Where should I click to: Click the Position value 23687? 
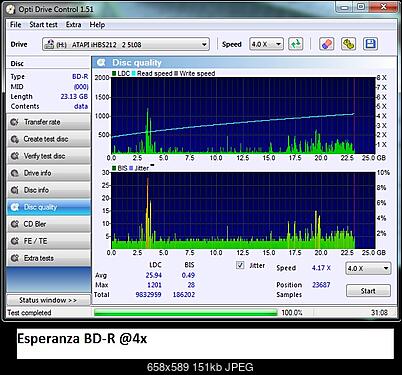click(x=321, y=285)
